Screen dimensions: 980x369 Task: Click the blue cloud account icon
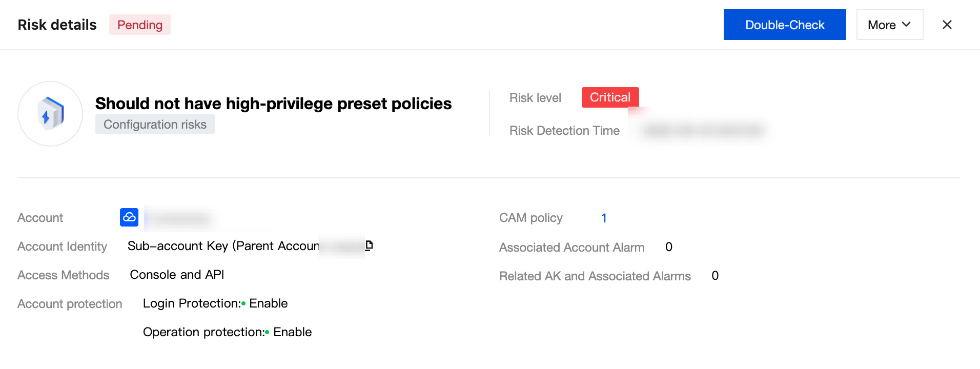pyautogui.click(x=129, y=217)
